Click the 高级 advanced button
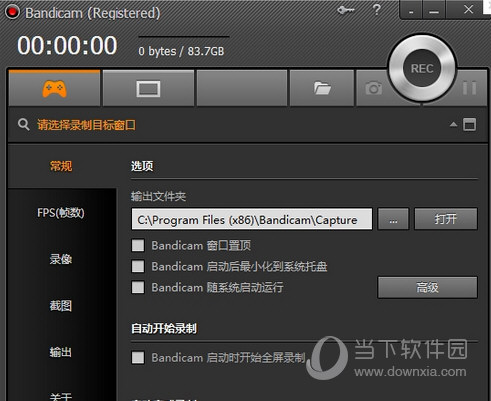The image size is (491, 401). [427, 287]
